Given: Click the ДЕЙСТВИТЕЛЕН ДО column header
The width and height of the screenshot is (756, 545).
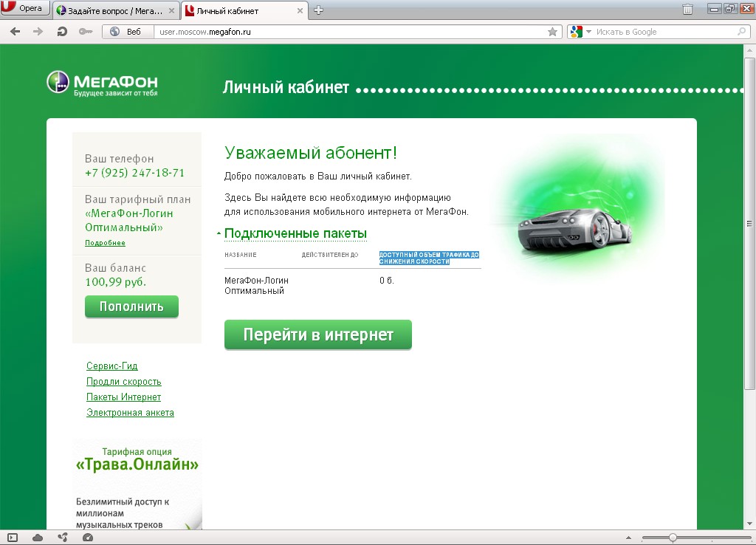Looking at the screenshot, I should tap(330, 255).
